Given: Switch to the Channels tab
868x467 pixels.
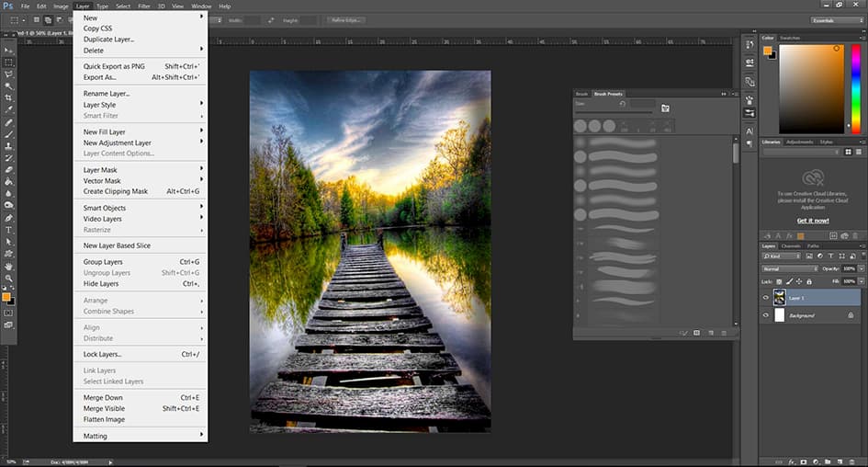Looking at the screenshot, I should coord(792,246).
